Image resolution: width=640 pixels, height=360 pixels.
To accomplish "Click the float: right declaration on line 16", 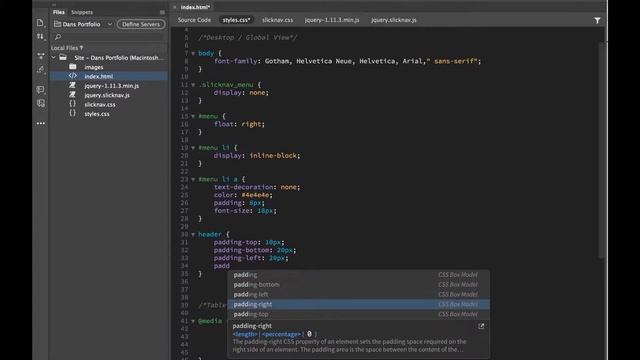I will pos(240,124).
